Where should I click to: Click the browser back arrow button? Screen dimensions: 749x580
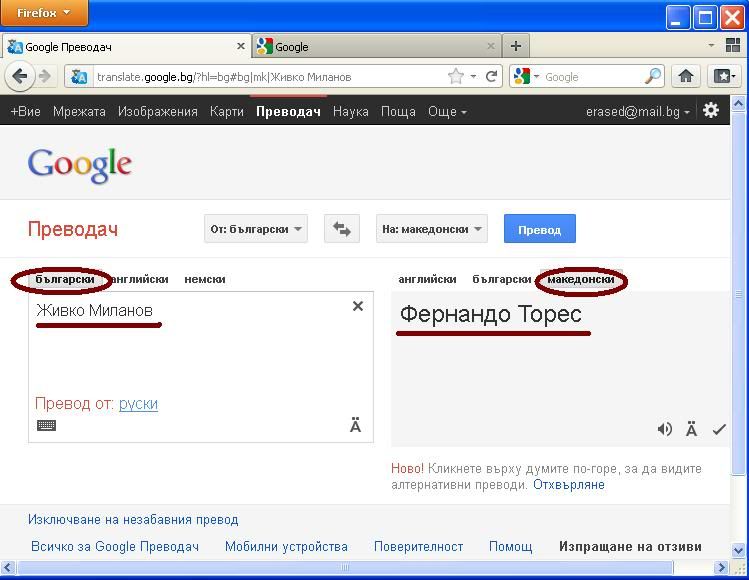pos(20,76)
